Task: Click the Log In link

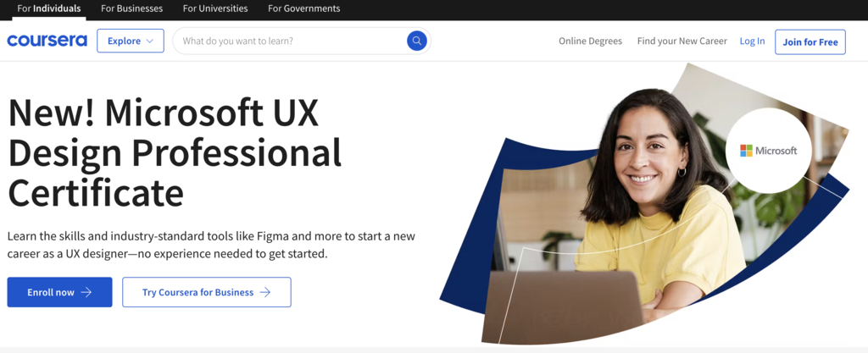Action: [x=753, y=41]
